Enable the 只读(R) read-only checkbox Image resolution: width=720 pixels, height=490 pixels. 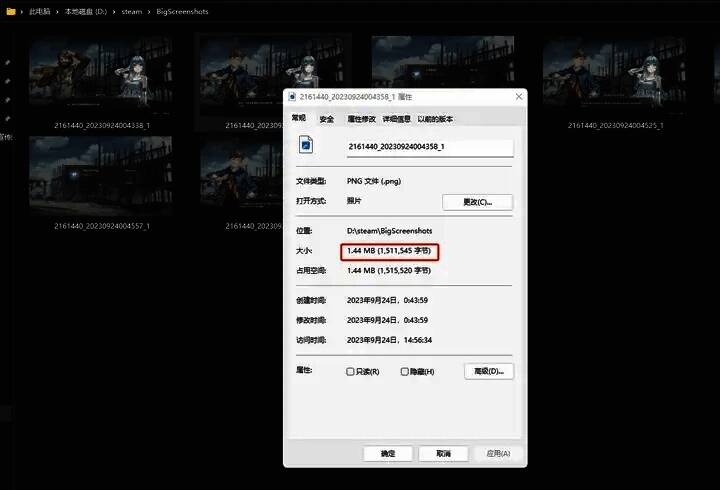tap(350, 371)
